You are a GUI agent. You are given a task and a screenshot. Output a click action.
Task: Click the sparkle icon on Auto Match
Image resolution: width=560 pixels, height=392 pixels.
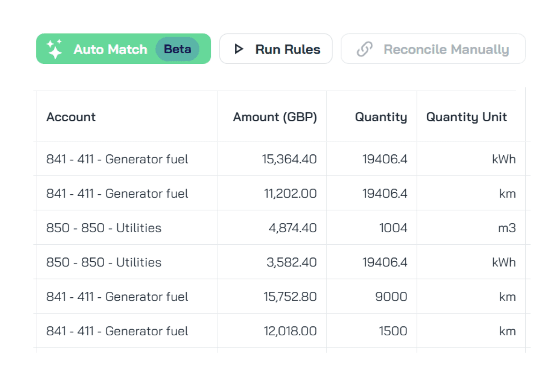tap(54, 49)
